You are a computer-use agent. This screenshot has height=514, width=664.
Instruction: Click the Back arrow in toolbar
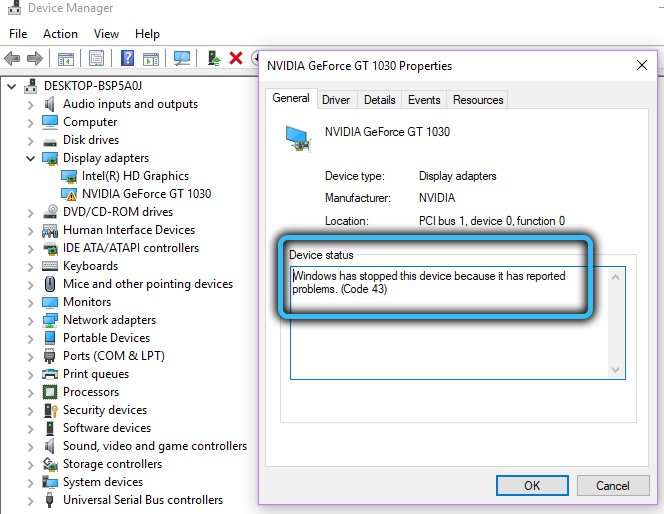[14, 58]
